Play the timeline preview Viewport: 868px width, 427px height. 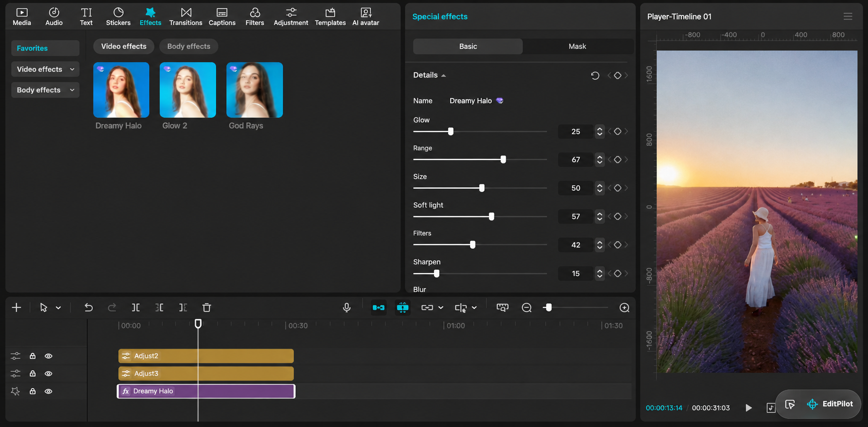pos(749,408)
